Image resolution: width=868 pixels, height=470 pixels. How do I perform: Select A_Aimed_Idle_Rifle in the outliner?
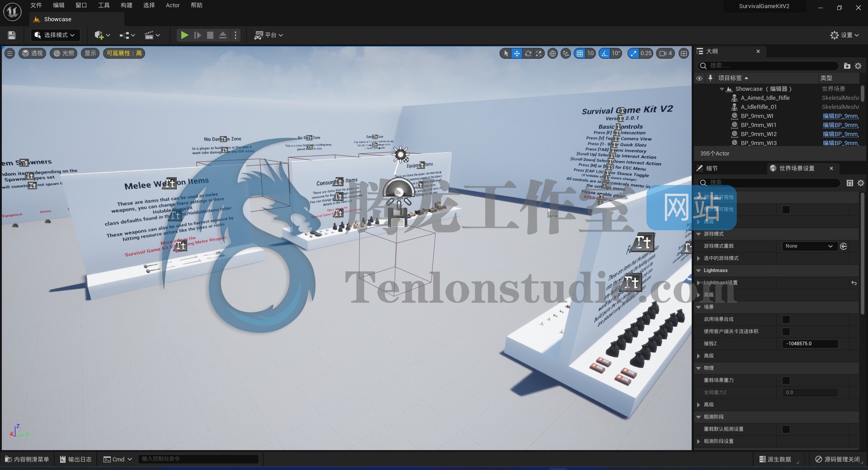pyautogui.click(x=765, y=98)
